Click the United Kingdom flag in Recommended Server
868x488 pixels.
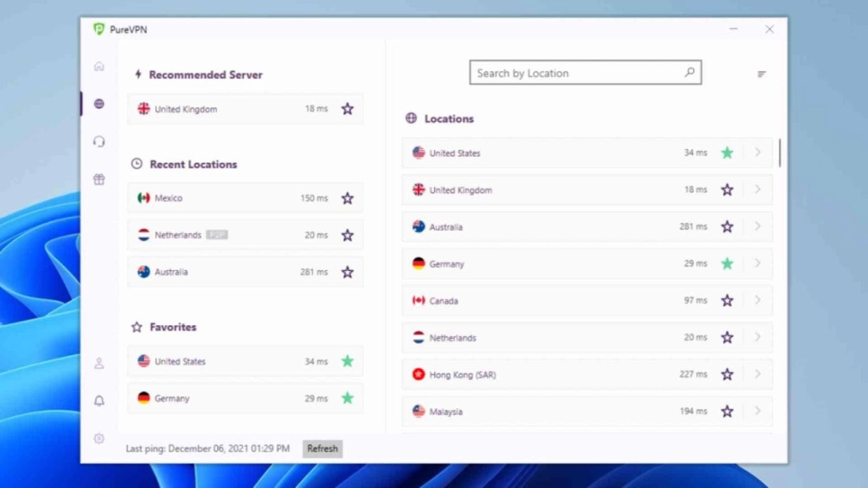tap(144, 109)
